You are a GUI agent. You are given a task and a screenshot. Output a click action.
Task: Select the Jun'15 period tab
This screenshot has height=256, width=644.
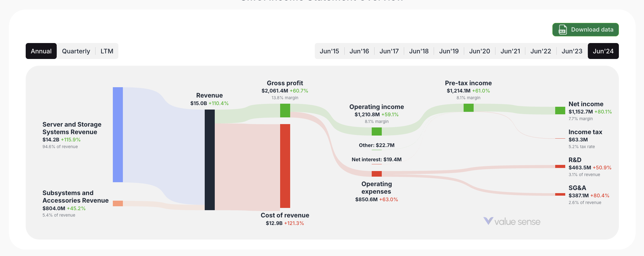point(330,51)
